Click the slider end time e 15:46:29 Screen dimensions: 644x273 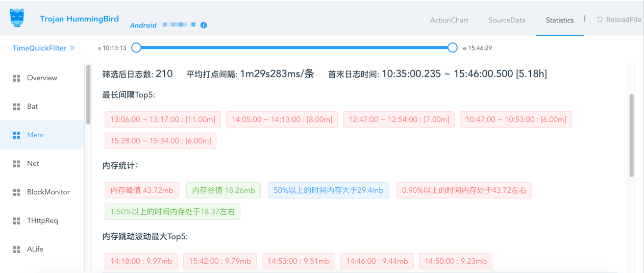pos(478,48)
